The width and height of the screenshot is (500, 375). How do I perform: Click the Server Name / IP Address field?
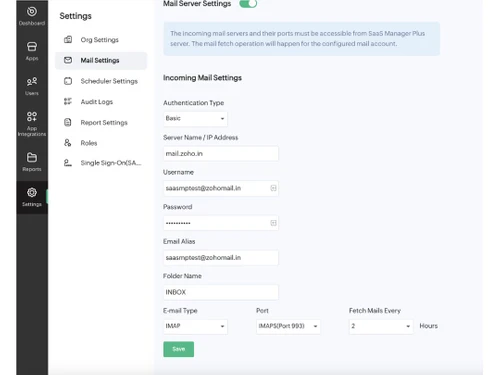click(x=221, y=154)
